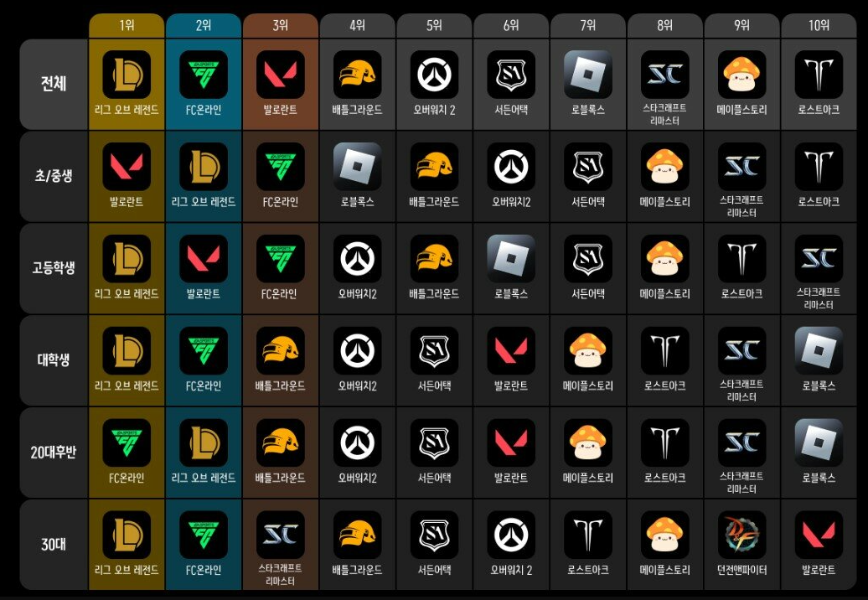The height and width of the screenshot is (600, 868).
Task: Select the 서든어택 shield icon in 초/중생 row
Action: click(x=588, y=167)
